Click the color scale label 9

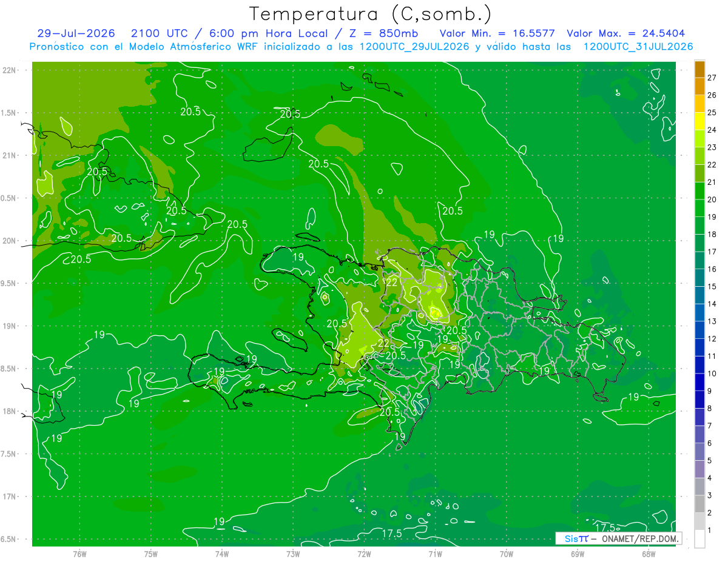710,390
